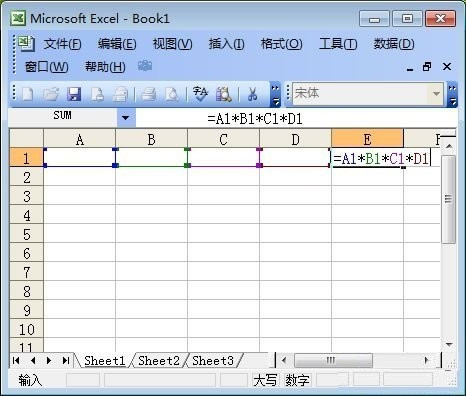Click the Excel logo in the title bar

18,18
